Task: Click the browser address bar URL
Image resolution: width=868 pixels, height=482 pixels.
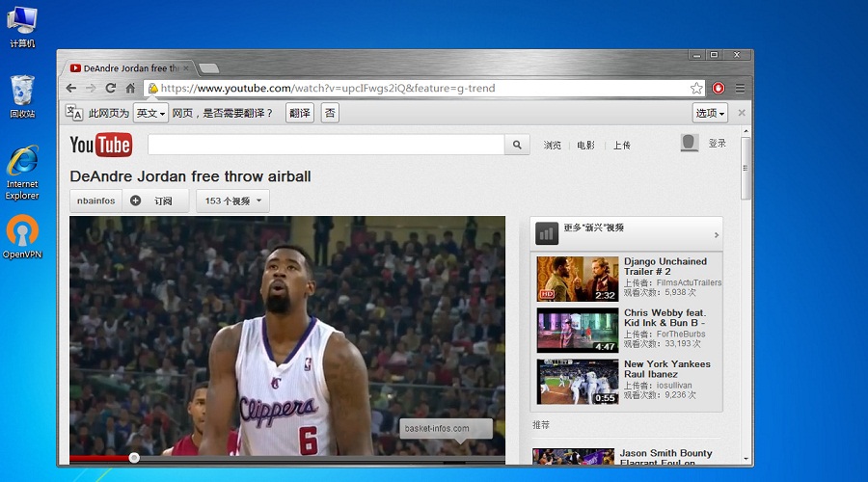Action: pos(328,88)
